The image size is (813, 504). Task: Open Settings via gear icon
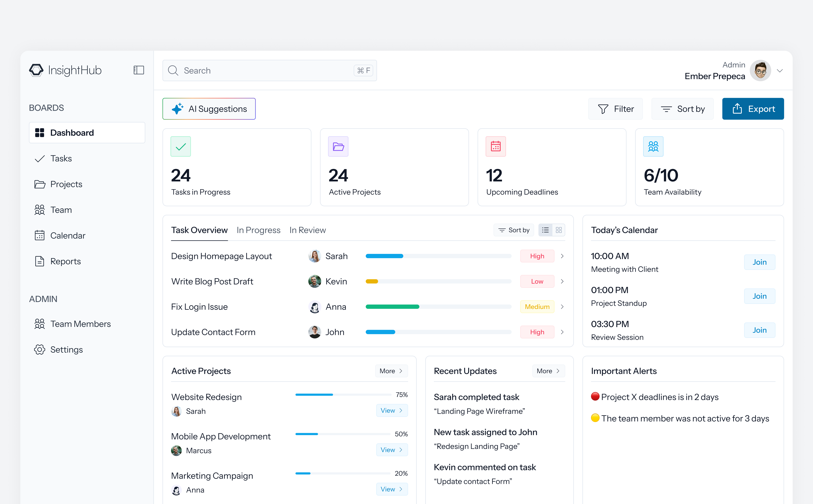(x=40, y=349)
